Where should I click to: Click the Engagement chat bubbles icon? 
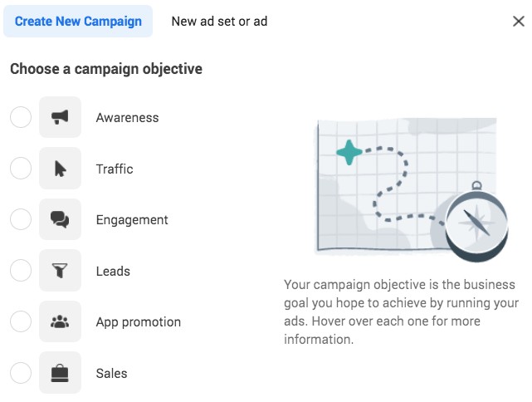click(x=60, y=219)
